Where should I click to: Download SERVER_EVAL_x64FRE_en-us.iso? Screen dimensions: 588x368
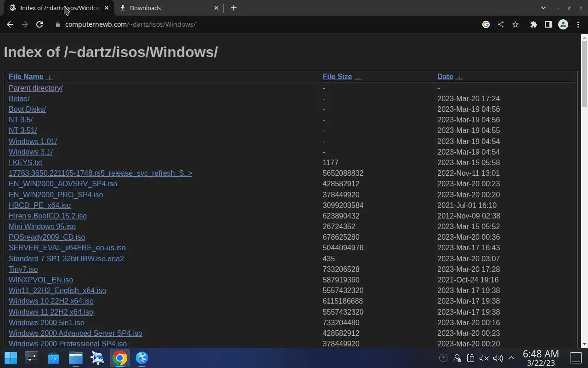click(67, 247)
